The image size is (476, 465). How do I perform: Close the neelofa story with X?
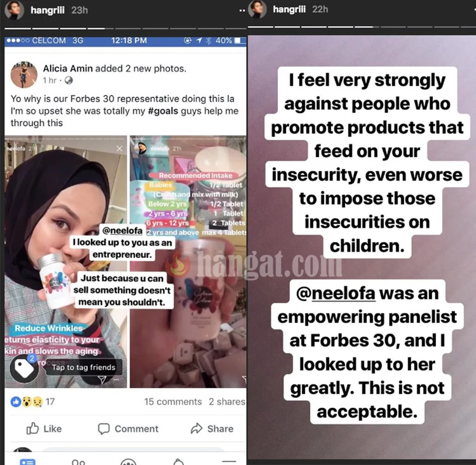pyautogui.click(x=119, y=148)
